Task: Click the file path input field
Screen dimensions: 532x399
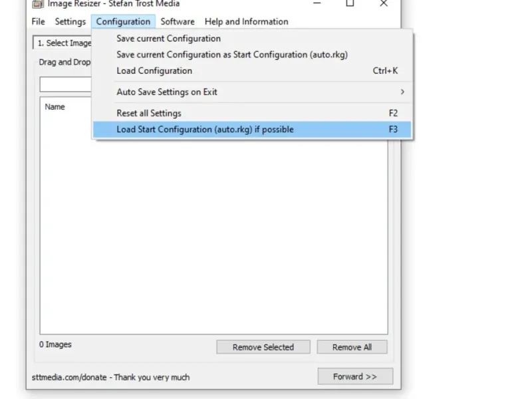Action: (x=65, y=84)
